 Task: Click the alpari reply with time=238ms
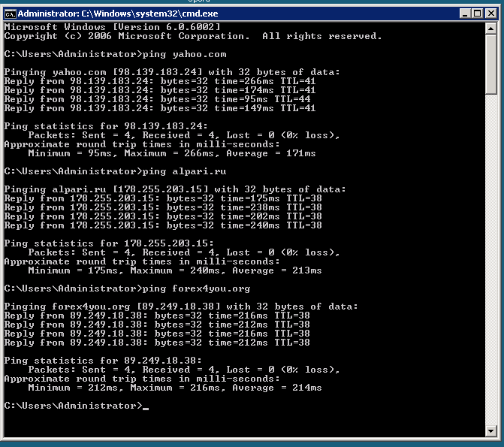pos(163,207)
